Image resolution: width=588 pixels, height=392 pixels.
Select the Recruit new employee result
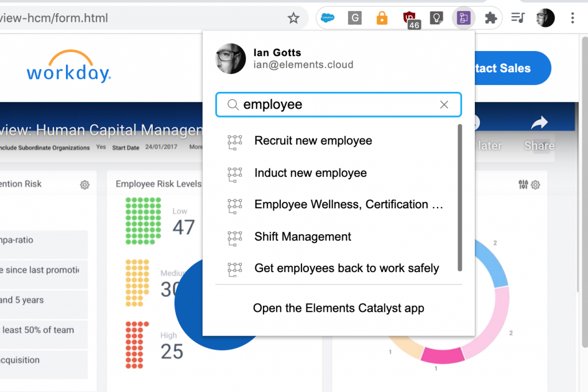click(313, 141)
